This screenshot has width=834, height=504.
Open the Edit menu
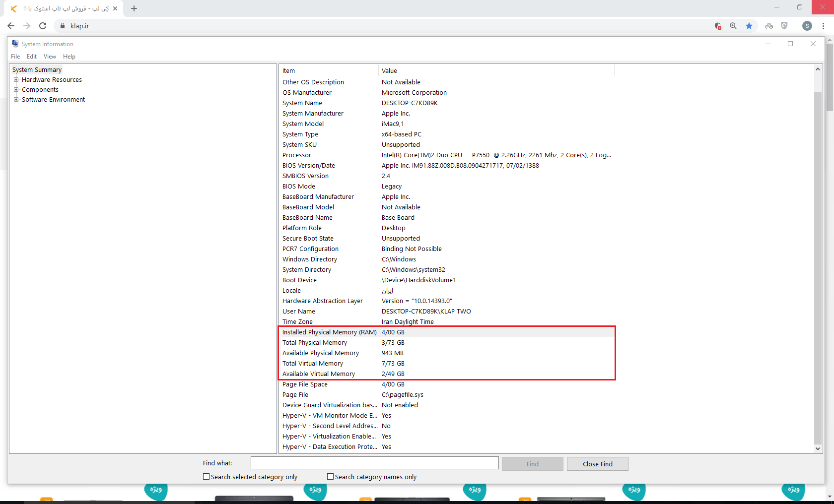pyautogui.click(x=32, y=57)
